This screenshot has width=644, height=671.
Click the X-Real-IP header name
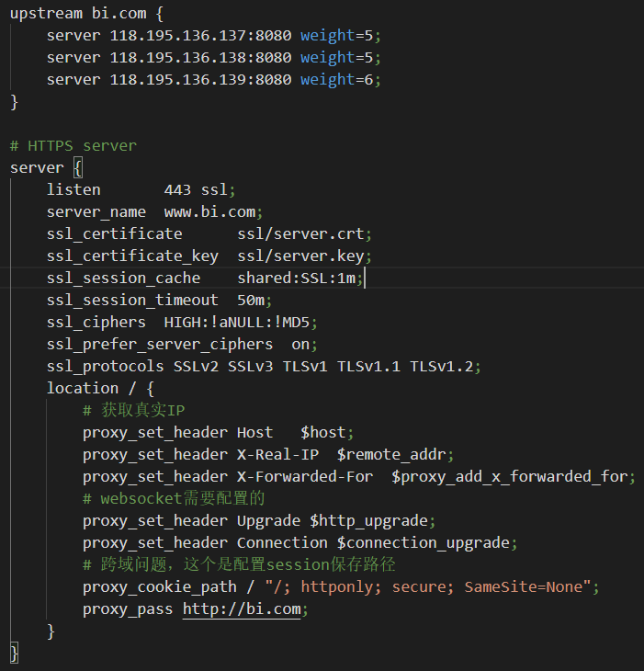coord(277,454)
